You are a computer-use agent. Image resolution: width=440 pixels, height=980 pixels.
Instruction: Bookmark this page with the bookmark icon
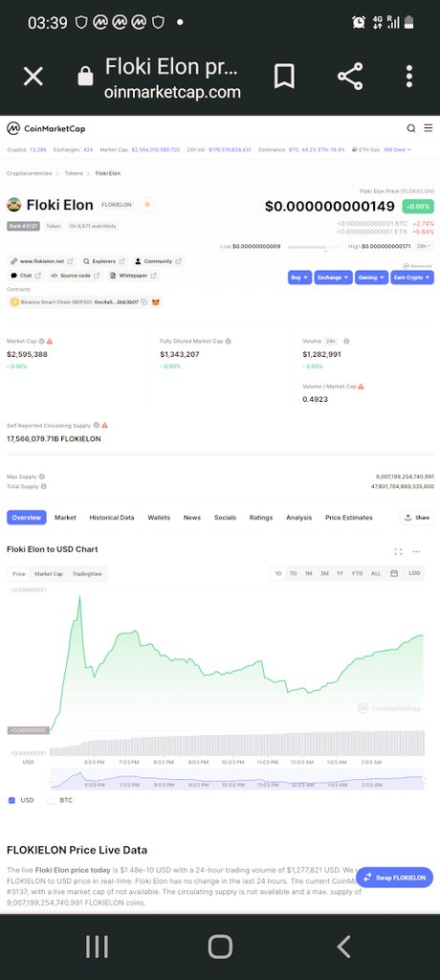284,77
